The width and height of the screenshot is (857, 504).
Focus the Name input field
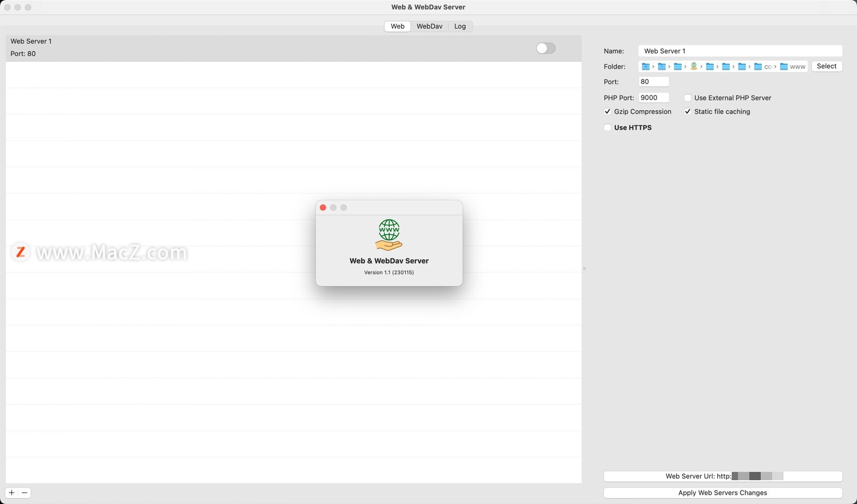740,51
